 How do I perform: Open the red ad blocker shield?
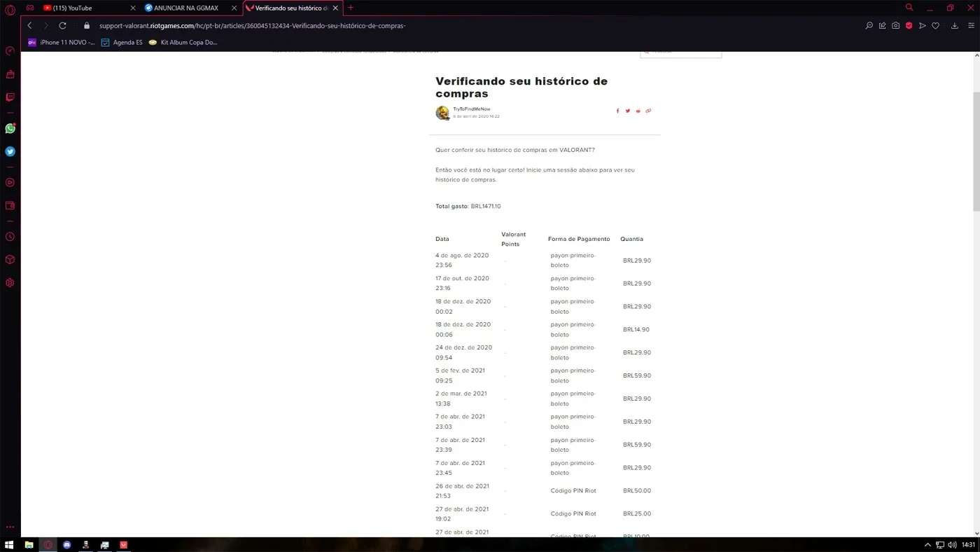point(909,25)
